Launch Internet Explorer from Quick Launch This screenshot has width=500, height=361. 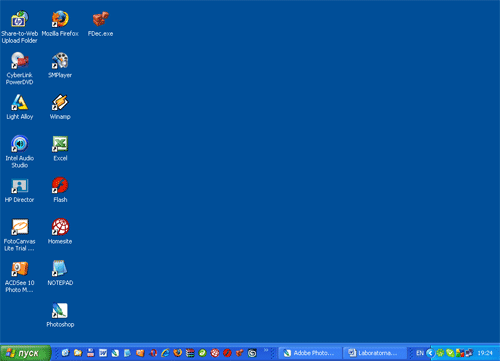point(165,353)
